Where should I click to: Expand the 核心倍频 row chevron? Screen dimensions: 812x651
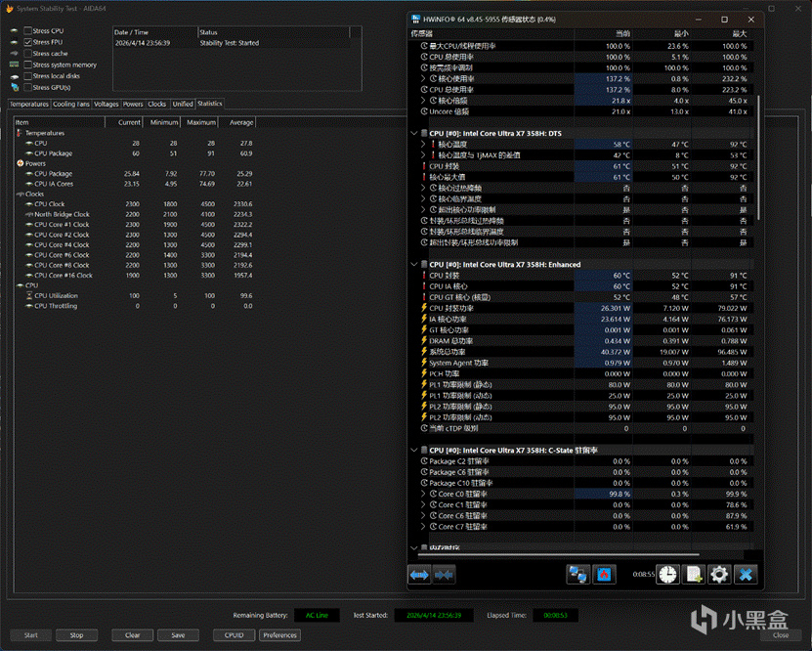pyautogui.click(x=423, y=101)
